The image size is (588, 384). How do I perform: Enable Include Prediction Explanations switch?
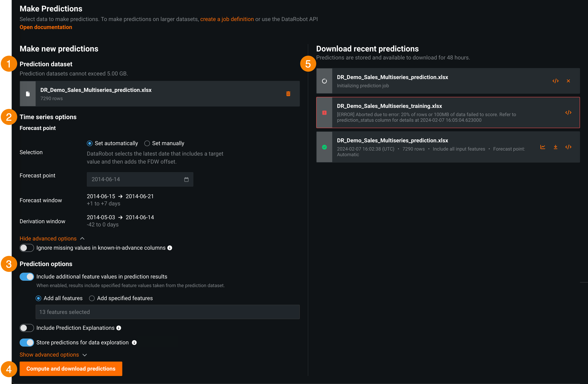27,328
